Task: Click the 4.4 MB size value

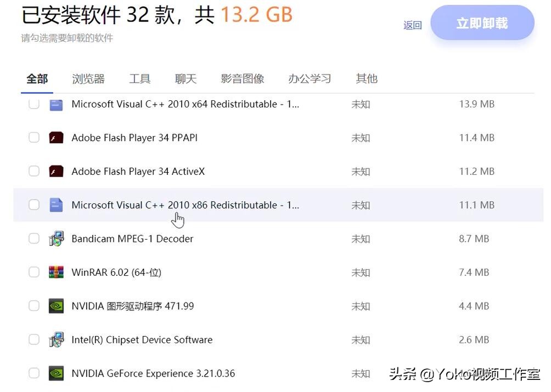Action: pos(474,306)
